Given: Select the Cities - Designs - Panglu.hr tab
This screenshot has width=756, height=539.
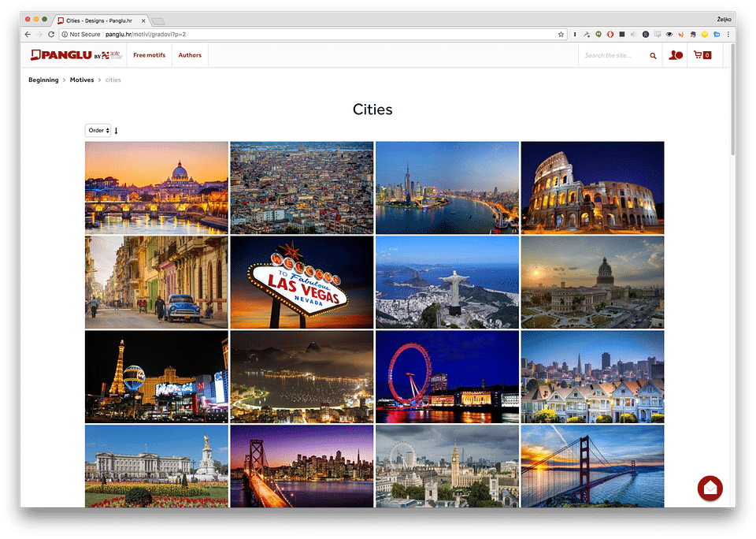Looking at the screenshot, I should (99, 20).
